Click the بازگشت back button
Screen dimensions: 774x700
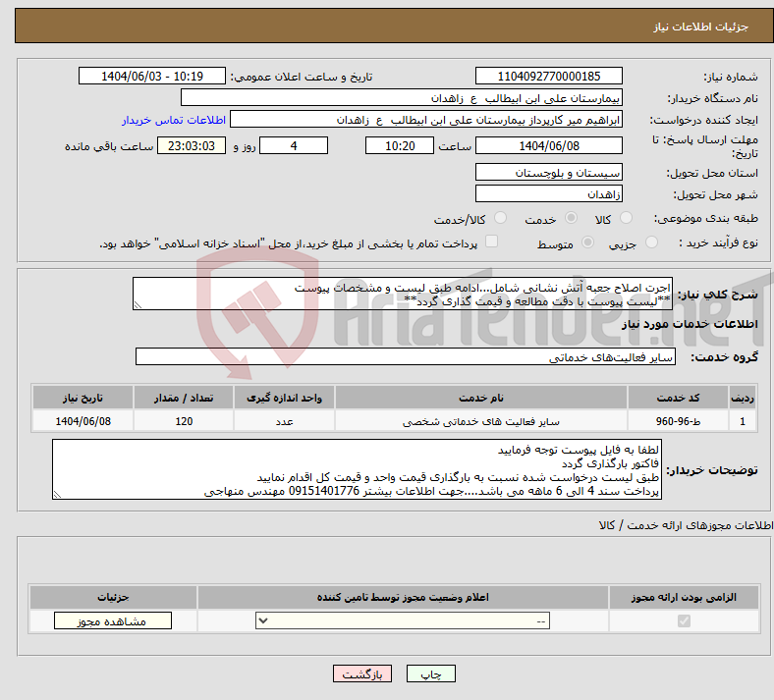click(x=362, y=673)
